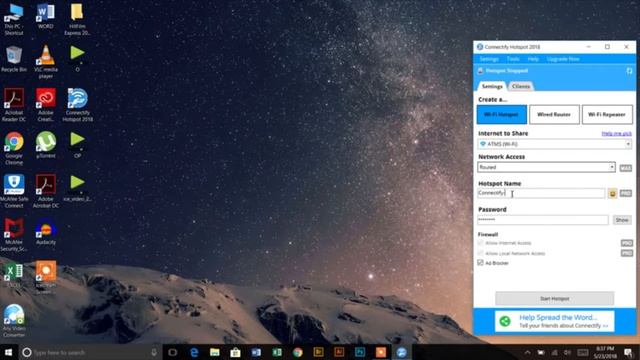The width and height of the screenshot is (640, 360).
Task: Open the Tools menu in Connectify
Action: coord(513,59)
